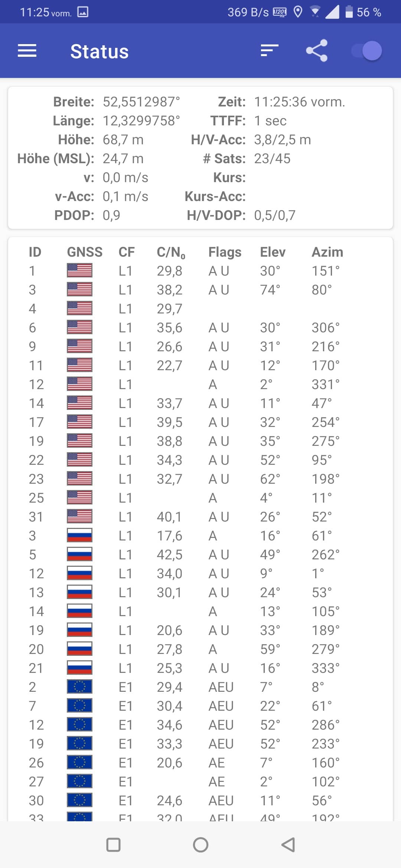Viewport: 401px width, 868px height.
Task: Tap the picture notification icon
Action: pos(82,12)
